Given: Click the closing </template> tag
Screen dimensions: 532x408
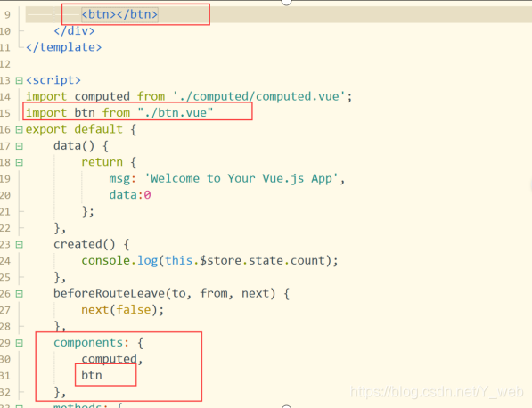Looking at the screenshot, I should pos(64,47).
